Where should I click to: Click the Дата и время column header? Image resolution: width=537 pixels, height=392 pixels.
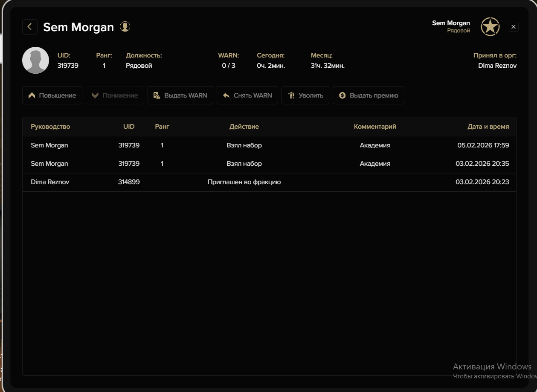pyautogui.click(x=488, y=127)
